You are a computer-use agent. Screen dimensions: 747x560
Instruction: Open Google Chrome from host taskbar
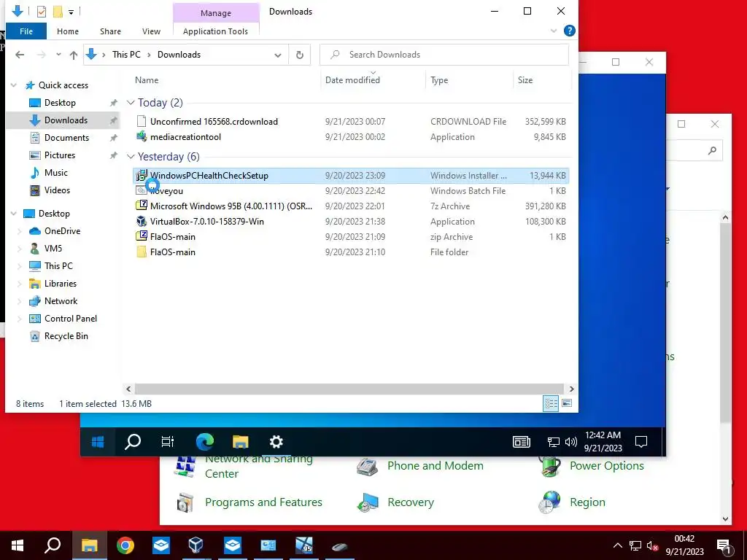[125, 545]
